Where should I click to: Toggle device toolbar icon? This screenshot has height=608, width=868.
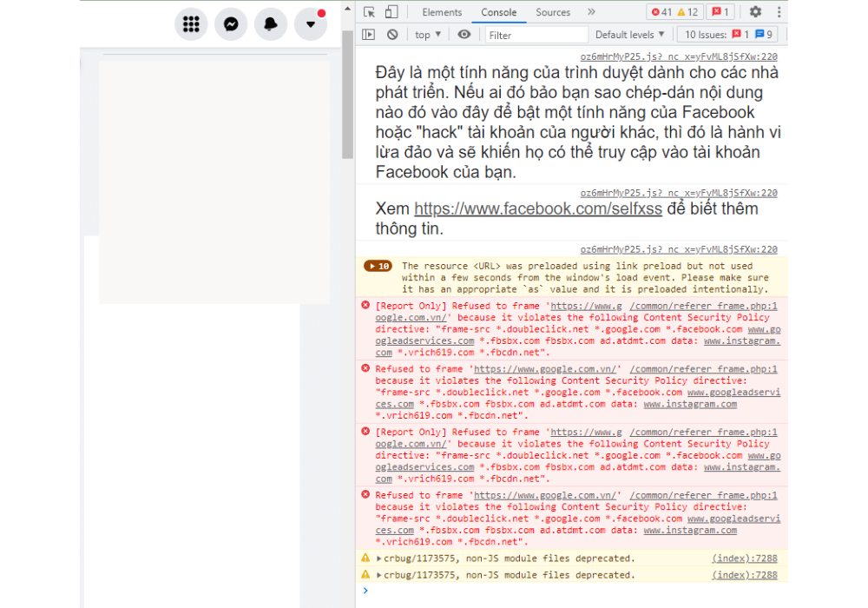tap(391, 12)
